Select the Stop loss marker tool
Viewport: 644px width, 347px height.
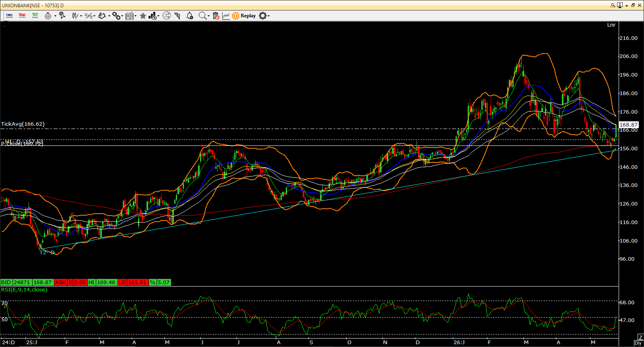(22, 16)
